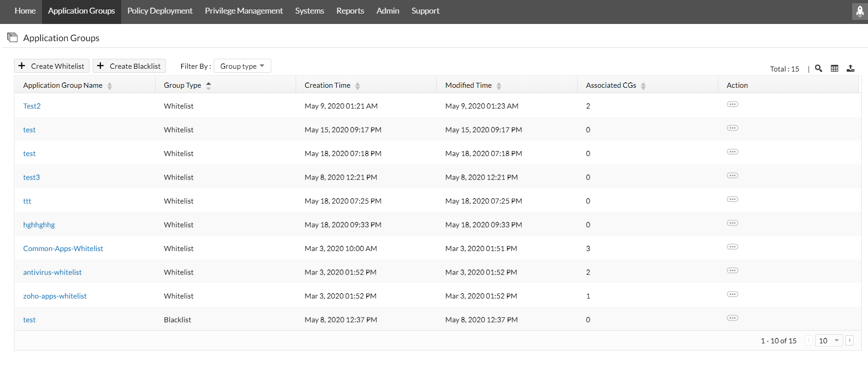Open the Policy Deployment menu

(160, 11)
